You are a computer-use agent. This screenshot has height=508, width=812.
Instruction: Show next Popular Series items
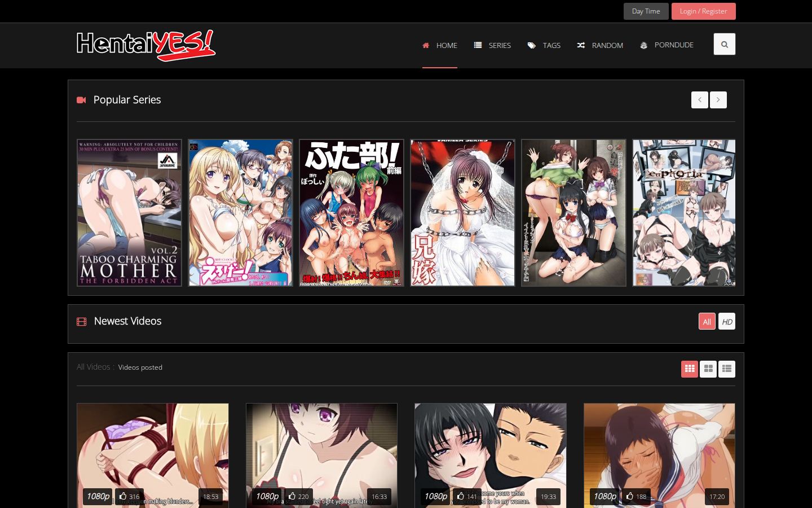[718, 100]
